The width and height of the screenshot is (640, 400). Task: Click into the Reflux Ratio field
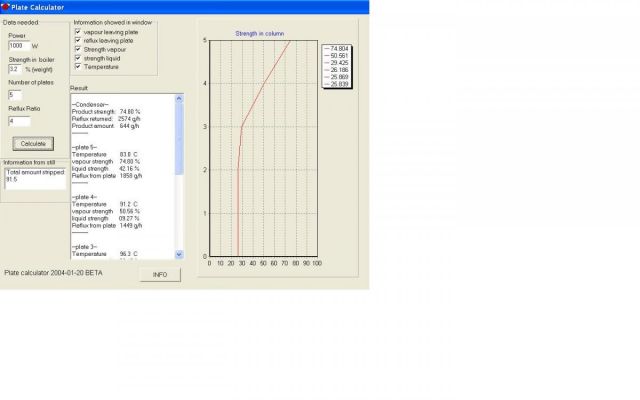[19, 120]
